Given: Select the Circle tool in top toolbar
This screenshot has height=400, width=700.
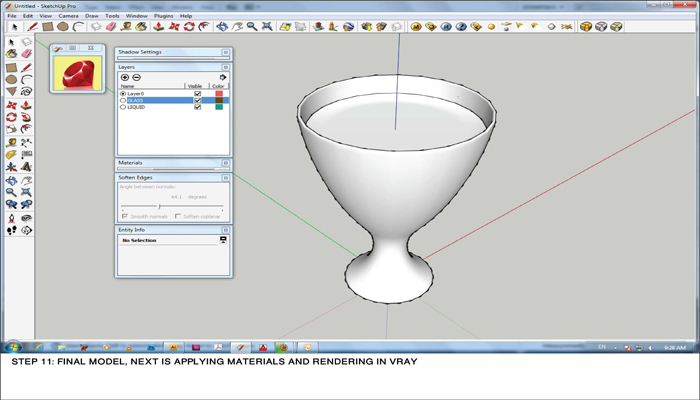Looking at the screenshot, I should [62, 27].
